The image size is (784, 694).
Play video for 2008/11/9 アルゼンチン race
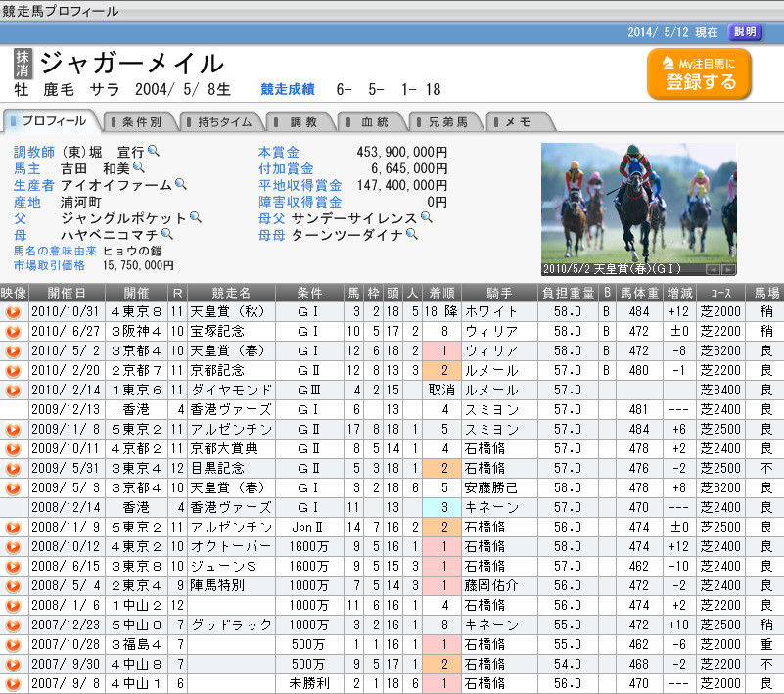14,527
